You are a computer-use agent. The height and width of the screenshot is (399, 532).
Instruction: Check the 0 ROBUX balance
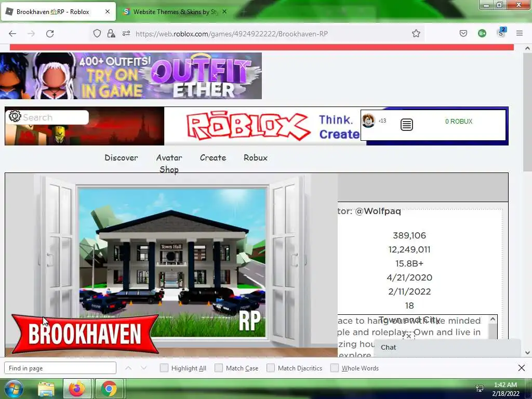[459, 122]
